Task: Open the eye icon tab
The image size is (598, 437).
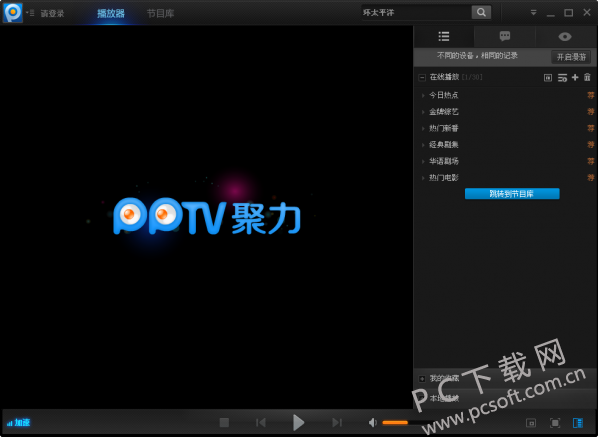Action: [x=565, y=37]
